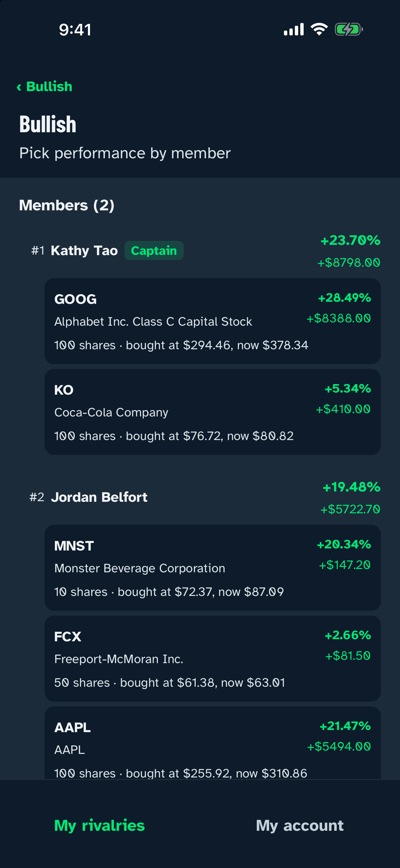
Task: Switch to My rivalries tab
Action: click(99, 825)
